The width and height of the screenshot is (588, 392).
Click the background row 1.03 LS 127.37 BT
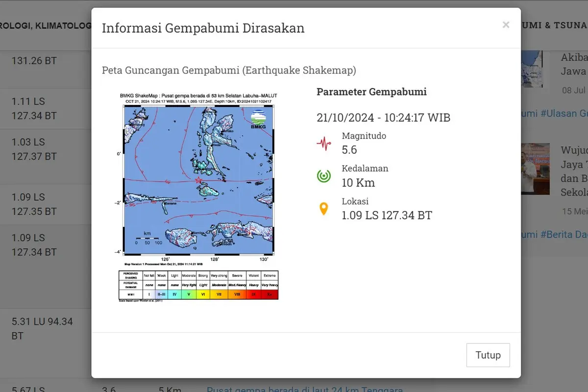tap(34, 149)
